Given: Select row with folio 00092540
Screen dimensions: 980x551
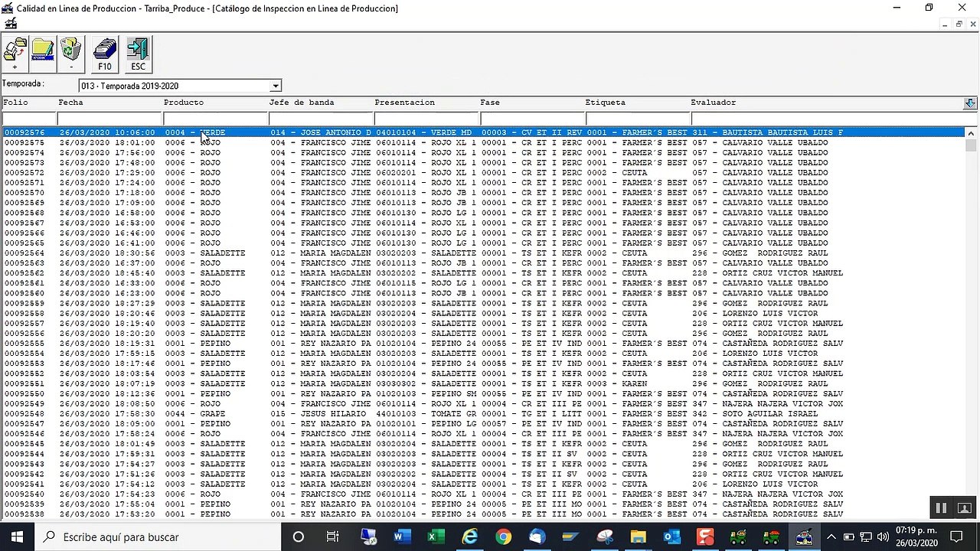Looking at the screenshot, I should tap(483, 494).
